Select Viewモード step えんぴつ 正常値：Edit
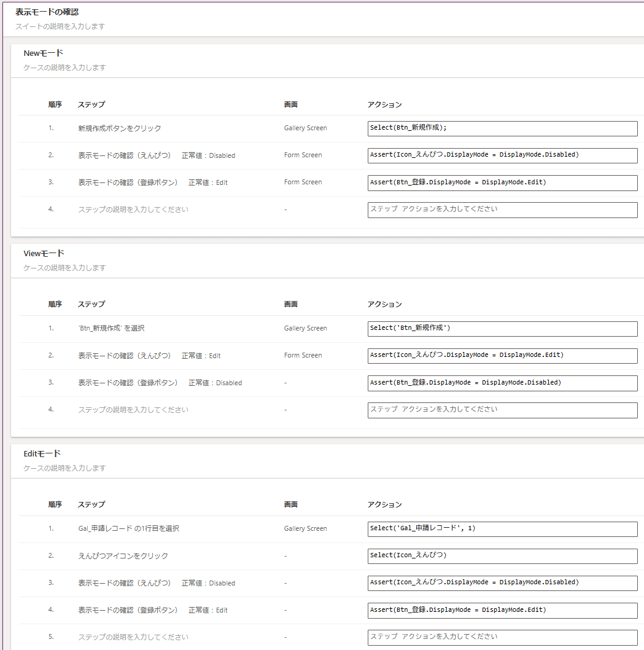Viewport: 644px width, 650px height. click(149, 356)
